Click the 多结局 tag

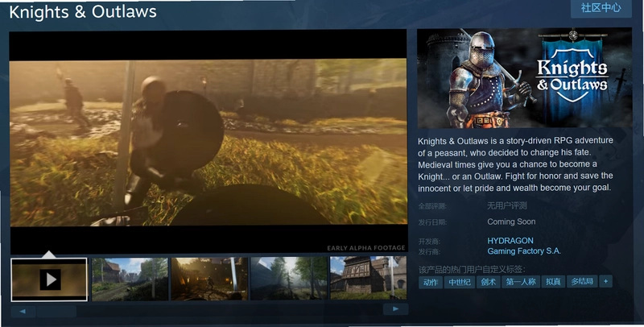(x=582, y=281)
